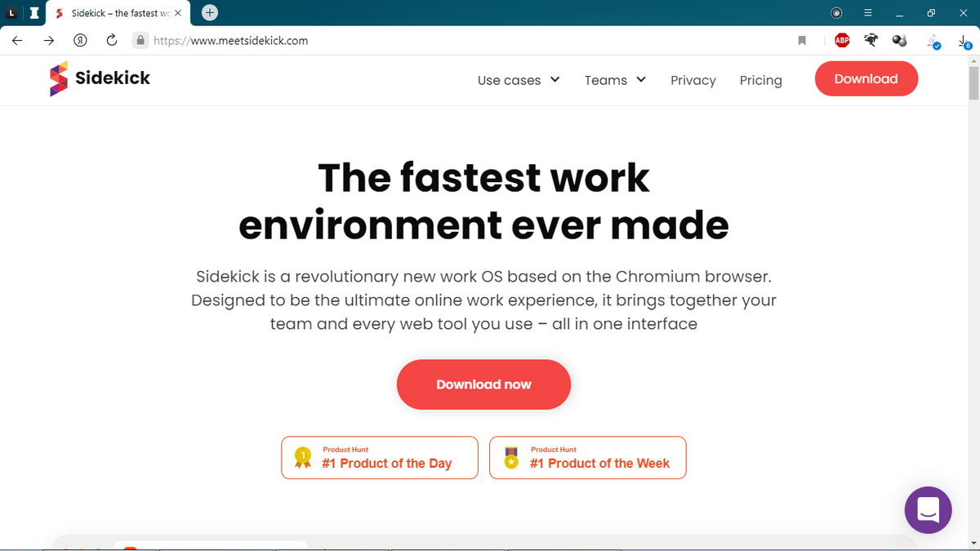Open the grey spheres extension icon
This screenshot has height=551, width=980.
coord(900,40)
